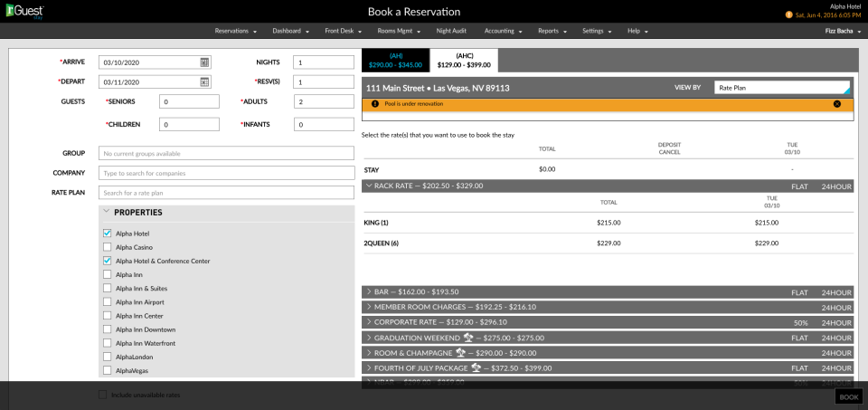Expand the BAR rate plan
Viewport: 868px width, 410px height.
[x=369, y=292]
